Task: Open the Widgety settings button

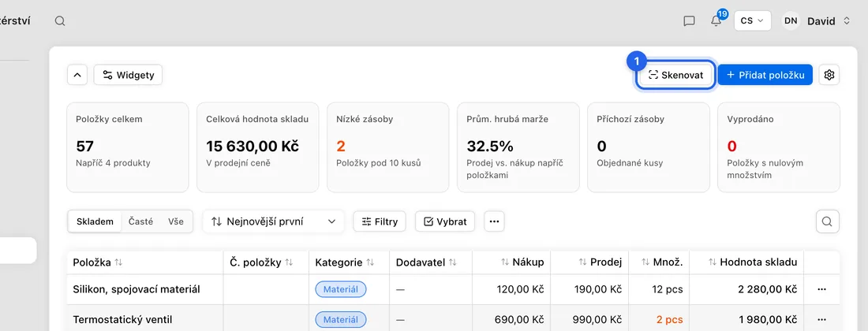Action: coord(128,75)
